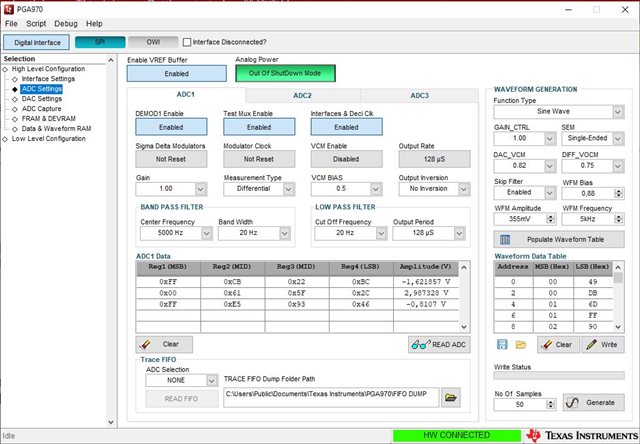Screen dimensions: 640x444
Task: Open the Script menu
Action: point(36,24)
